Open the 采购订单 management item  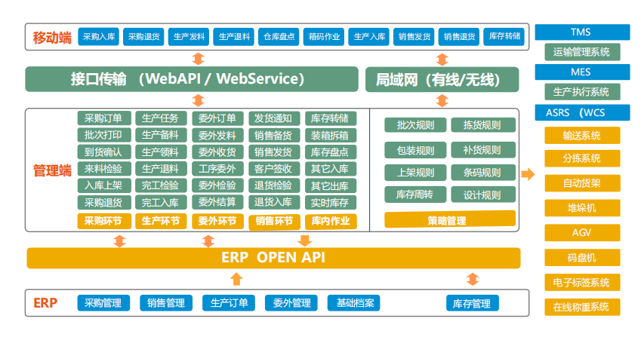[103, 118]
